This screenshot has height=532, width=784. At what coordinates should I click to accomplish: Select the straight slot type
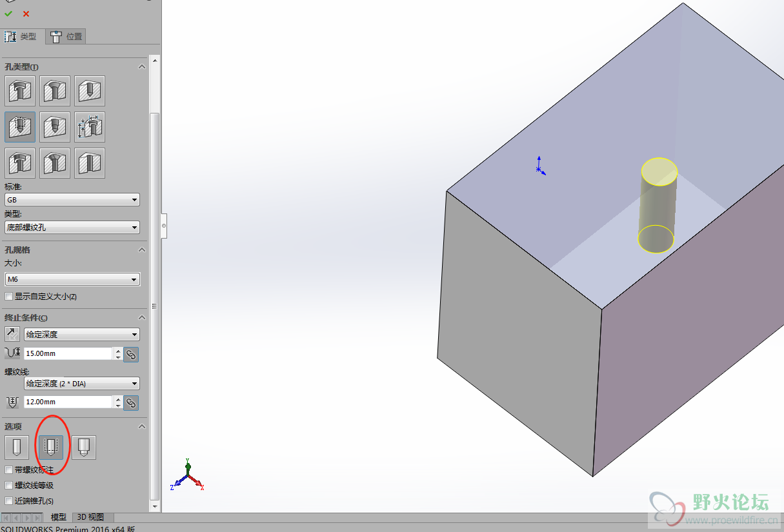pos(90,163)
